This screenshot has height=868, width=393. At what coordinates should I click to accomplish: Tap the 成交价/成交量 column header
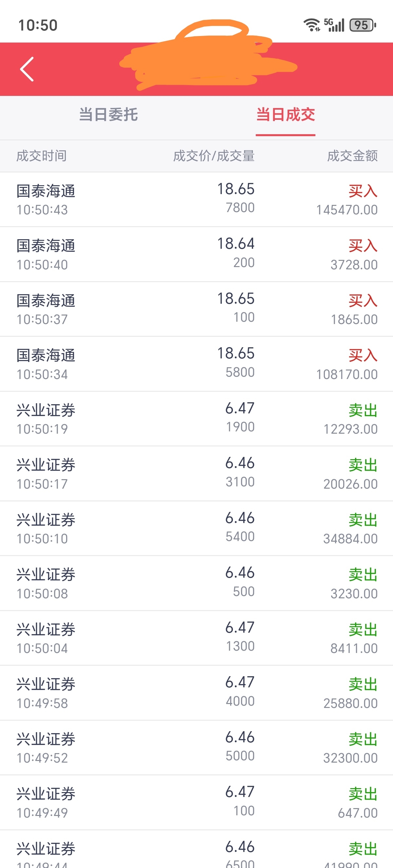(214, 156)
